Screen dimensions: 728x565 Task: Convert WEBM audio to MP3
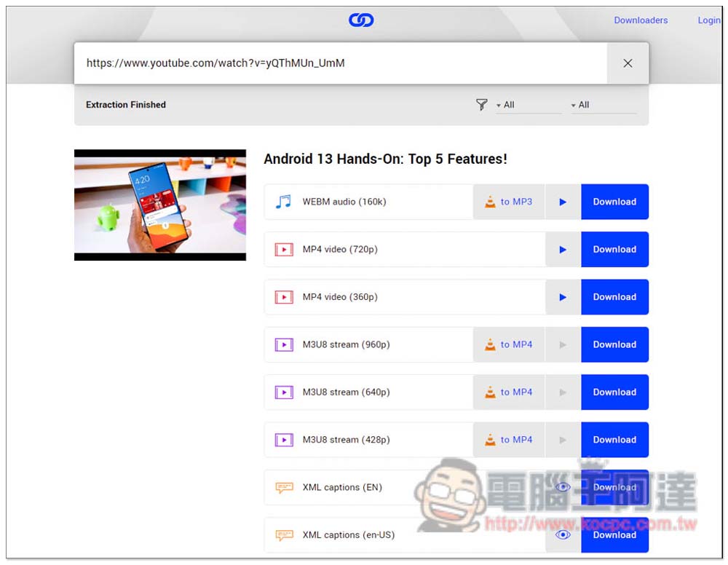point(509,202)
